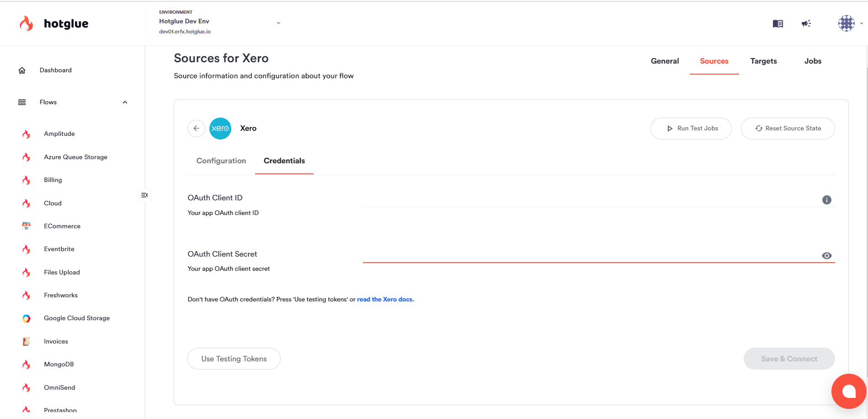Open the announcements megaphone icon
The width and height of the screenshot is (868, 419).
(x=806, y=23)
